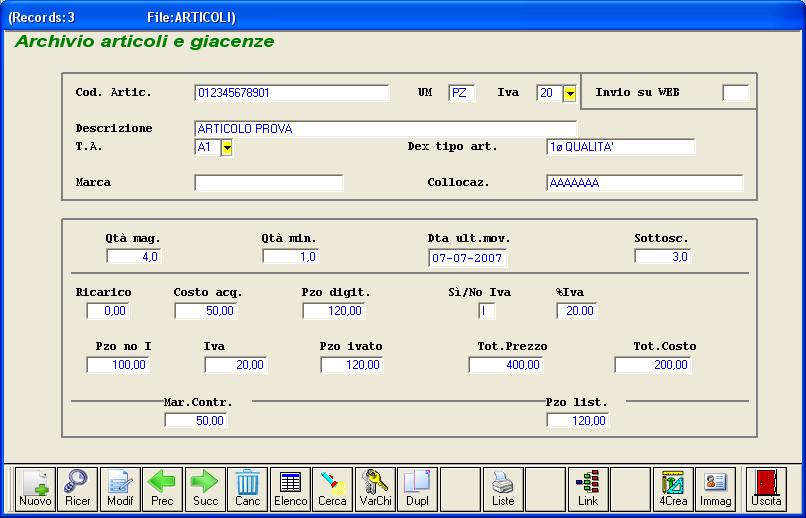806x518 pixels.
Task: Click the Pzo digit. field
Action: (334, 311)
